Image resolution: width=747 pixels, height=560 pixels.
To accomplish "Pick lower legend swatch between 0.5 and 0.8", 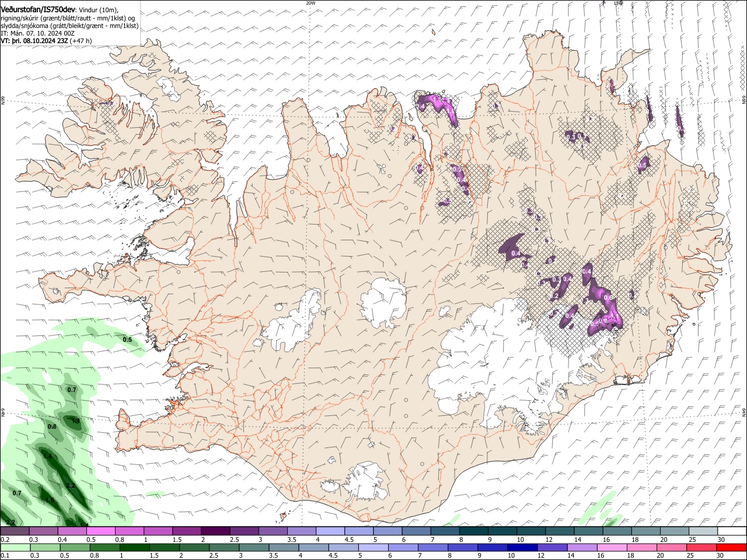I will pos(75,548).
